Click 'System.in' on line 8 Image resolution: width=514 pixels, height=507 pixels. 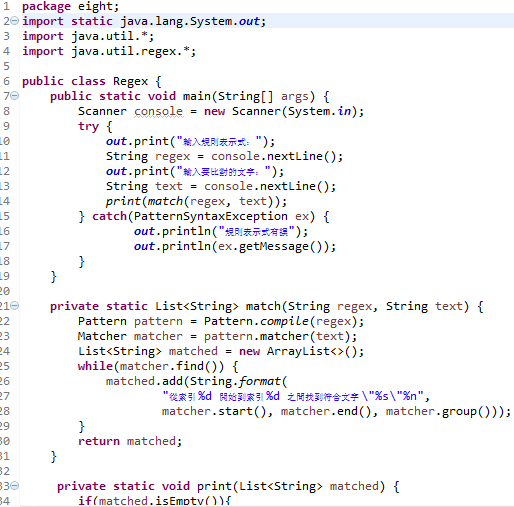(319, 111)
